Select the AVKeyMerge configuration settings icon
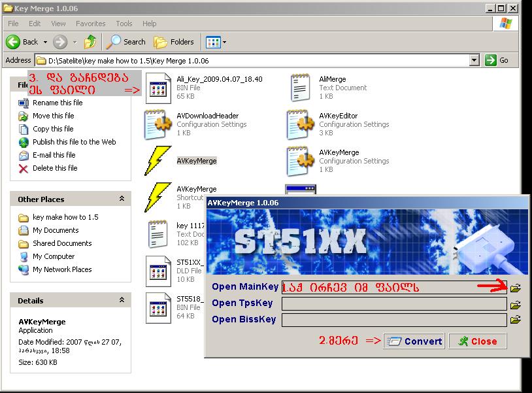 coord(301,162)
